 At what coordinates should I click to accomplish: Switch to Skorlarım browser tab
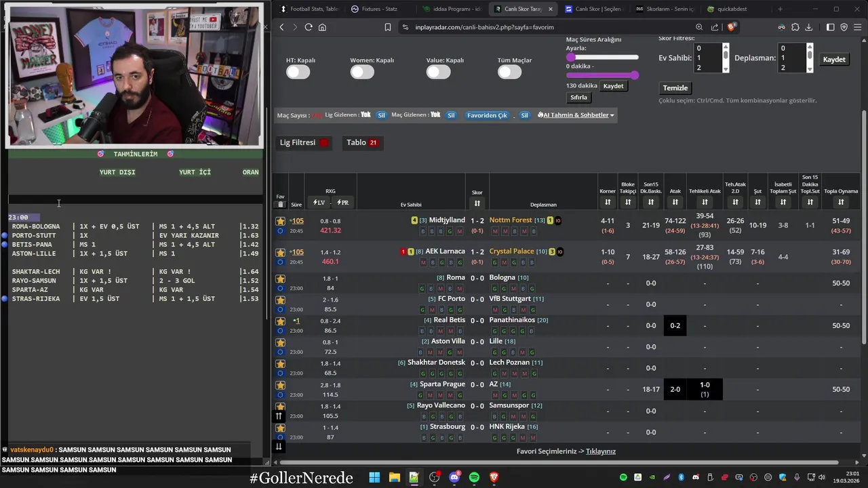(665, 9)
